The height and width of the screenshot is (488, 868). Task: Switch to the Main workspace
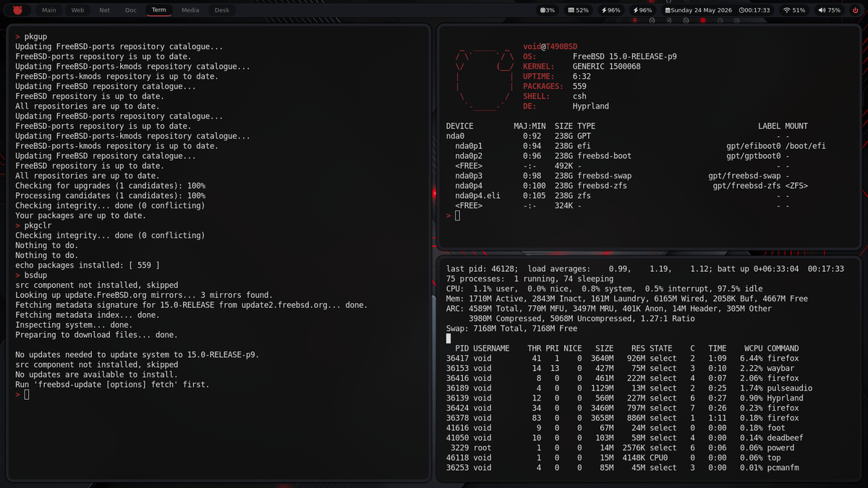point(49,10)
